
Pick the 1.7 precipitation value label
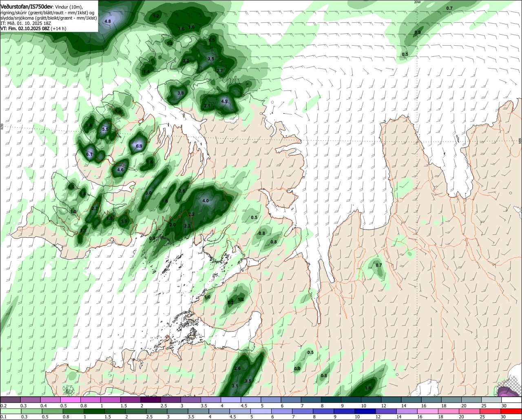click(x=83, y=230)
